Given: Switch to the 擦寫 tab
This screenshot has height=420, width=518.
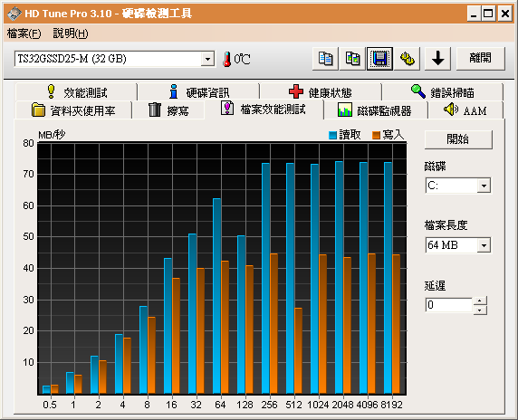Looking at the screenshot, I should pyautogui.click(x=168, y=110).
